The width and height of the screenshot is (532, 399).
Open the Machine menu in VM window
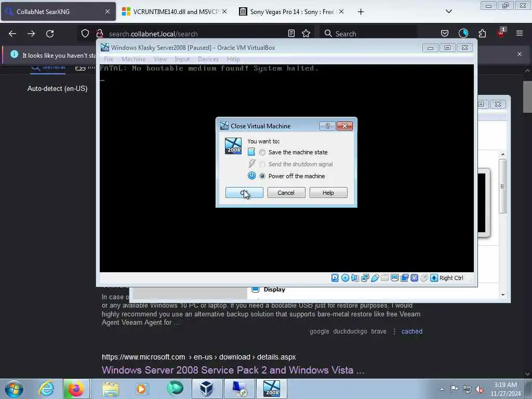pyautogui.click(x=134, y=59)
